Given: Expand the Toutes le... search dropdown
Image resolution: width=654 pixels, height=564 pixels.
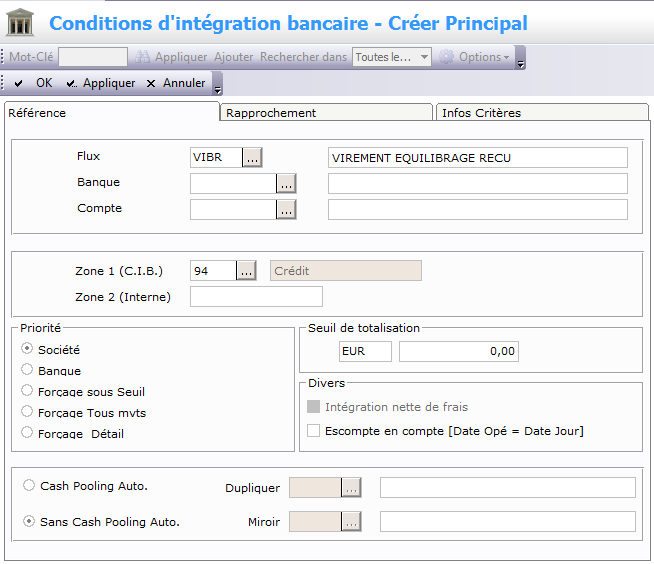Looking at the screenshot, I should (x=424, y=57).
